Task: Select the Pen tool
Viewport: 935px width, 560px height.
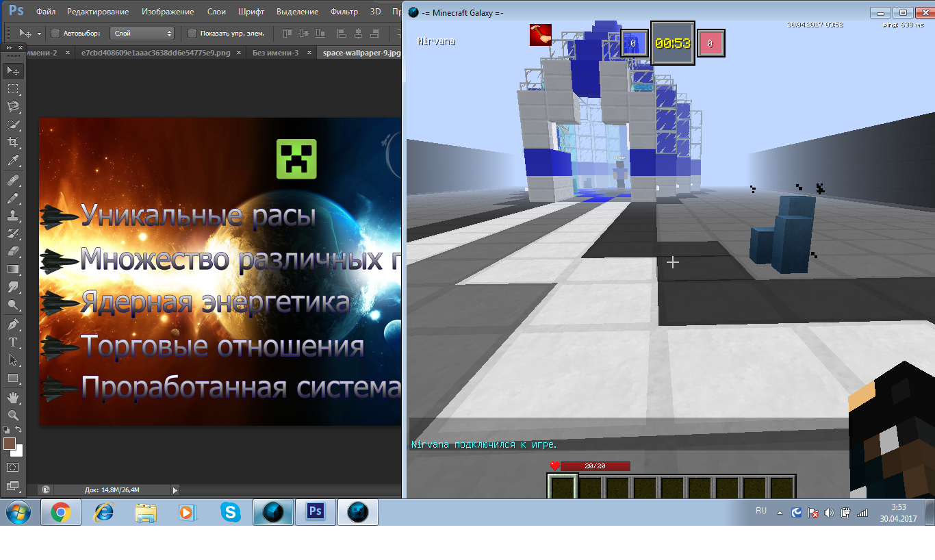Action: click(x=13, y=324)
